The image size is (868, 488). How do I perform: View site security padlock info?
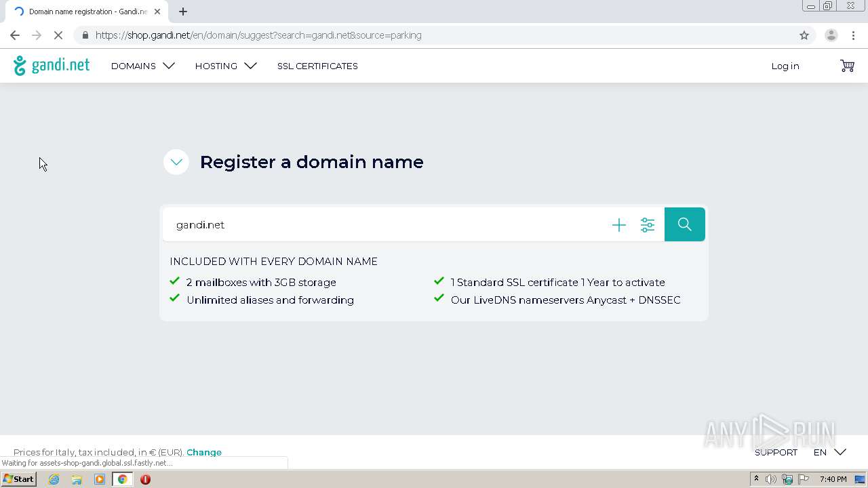point(85,35)
